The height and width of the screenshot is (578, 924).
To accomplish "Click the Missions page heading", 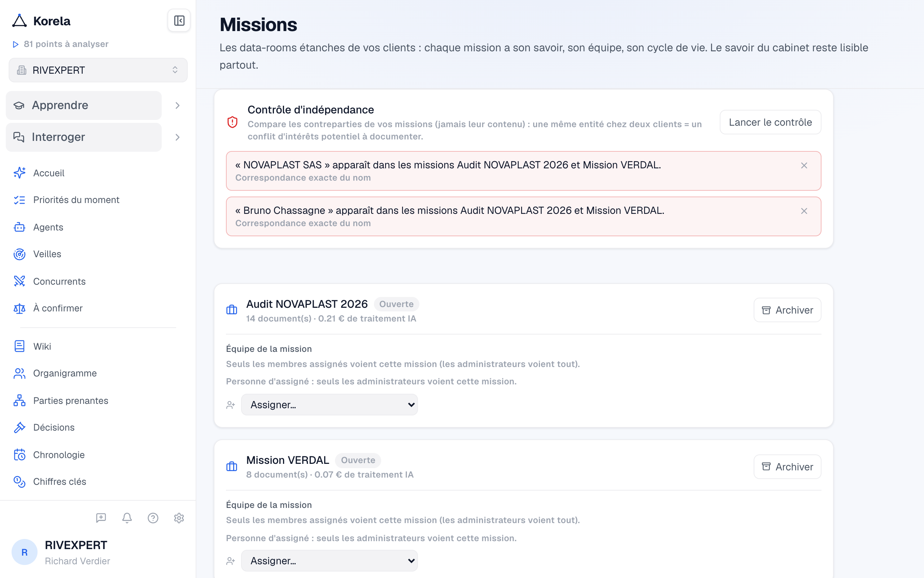I will (x=258, y=25).
